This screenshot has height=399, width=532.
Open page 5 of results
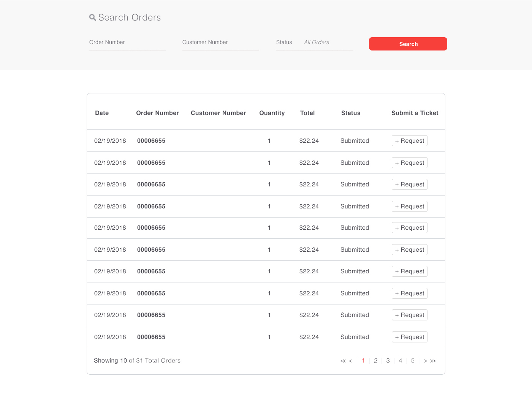click(413, 361)
